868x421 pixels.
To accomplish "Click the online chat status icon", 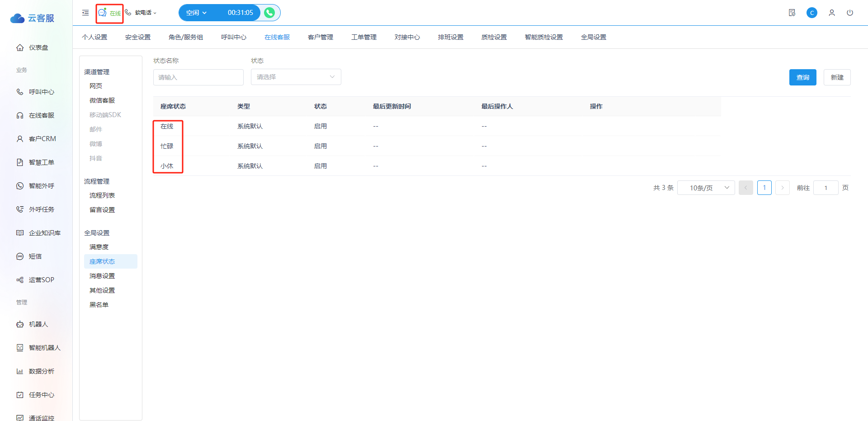I will (x=103, y=13).
